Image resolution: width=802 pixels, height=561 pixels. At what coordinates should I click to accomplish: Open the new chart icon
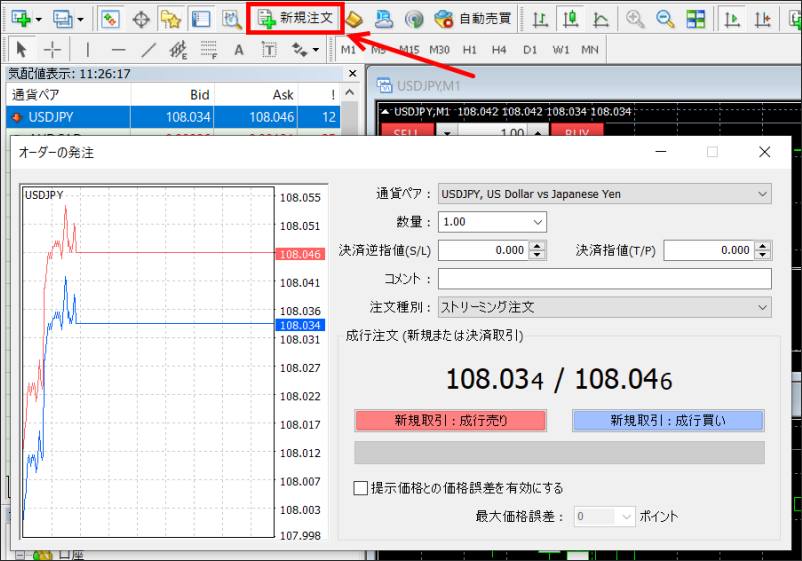21,19
